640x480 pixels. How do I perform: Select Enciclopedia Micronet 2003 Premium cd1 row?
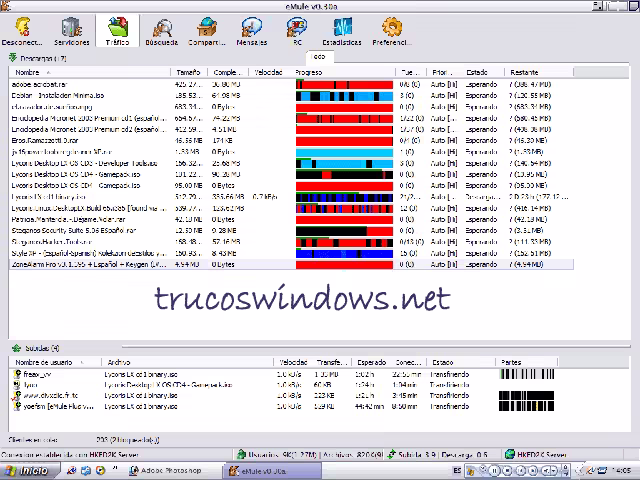point(291,118)
